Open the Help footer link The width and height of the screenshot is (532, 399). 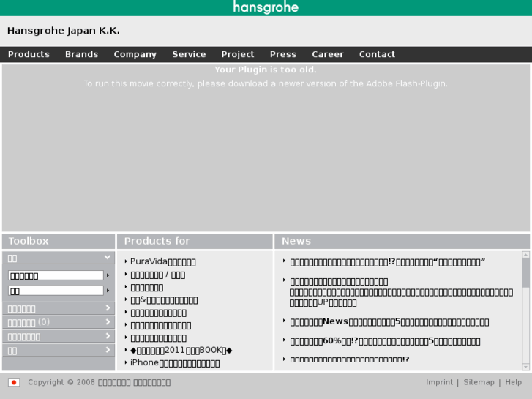coord(513,382)
